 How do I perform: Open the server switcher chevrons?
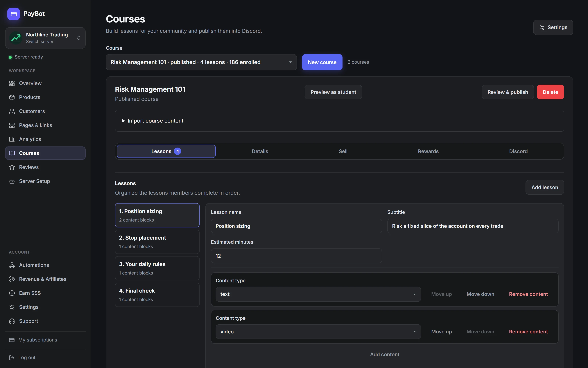pyautogui.click(x=78, y=38)
